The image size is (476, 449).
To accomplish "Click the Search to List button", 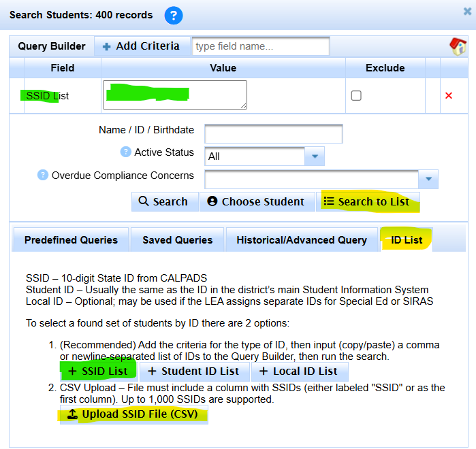I will coord(368,201).
